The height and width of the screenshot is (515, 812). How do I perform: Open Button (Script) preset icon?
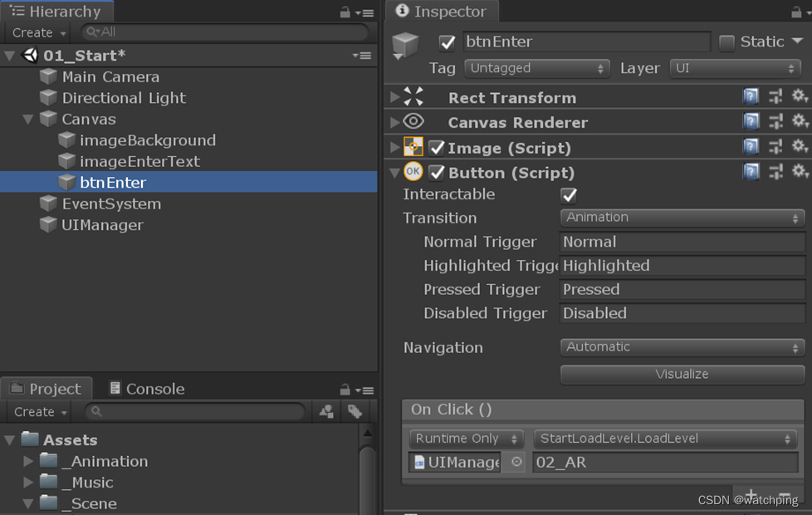point(775,171)
